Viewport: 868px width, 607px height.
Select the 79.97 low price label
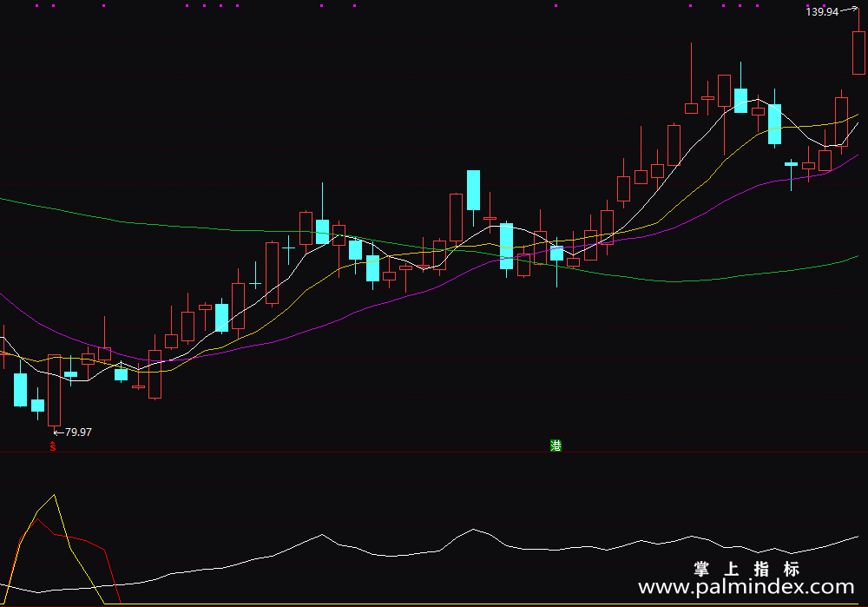tap(79, 432)
